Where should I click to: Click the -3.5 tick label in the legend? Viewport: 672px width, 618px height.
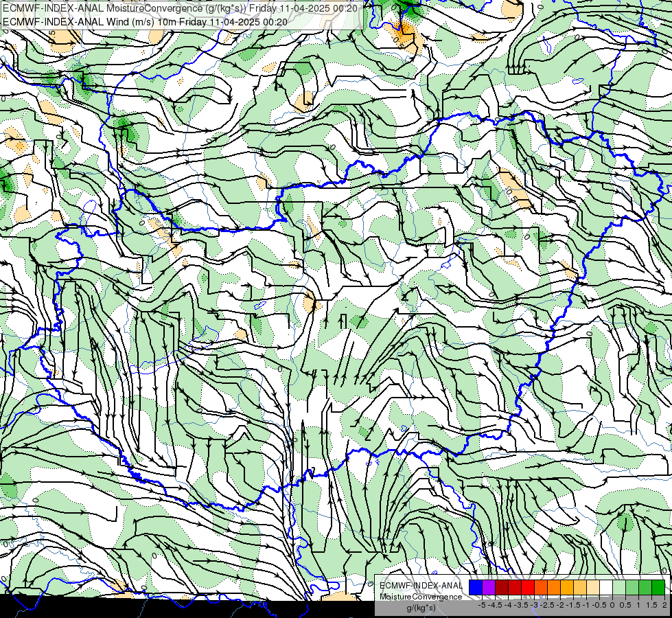521,605
